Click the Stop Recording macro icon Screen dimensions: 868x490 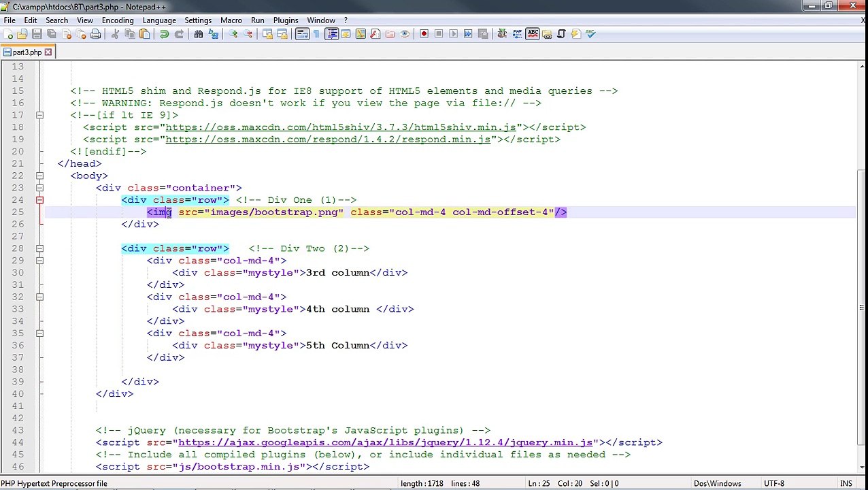coord(439,34)
